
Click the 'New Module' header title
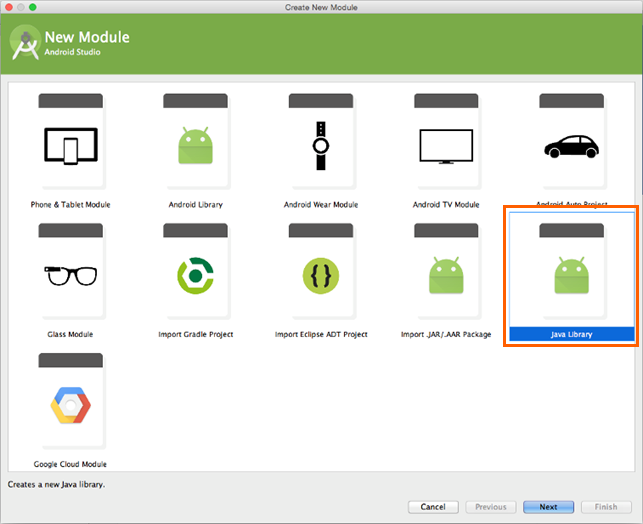pyautogui.click(x=87, y=37)
